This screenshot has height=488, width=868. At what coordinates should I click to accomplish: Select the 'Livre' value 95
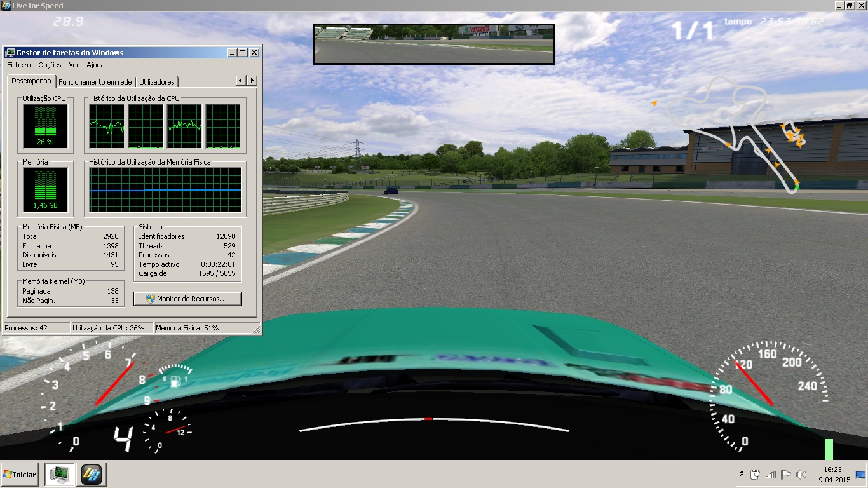114,264
